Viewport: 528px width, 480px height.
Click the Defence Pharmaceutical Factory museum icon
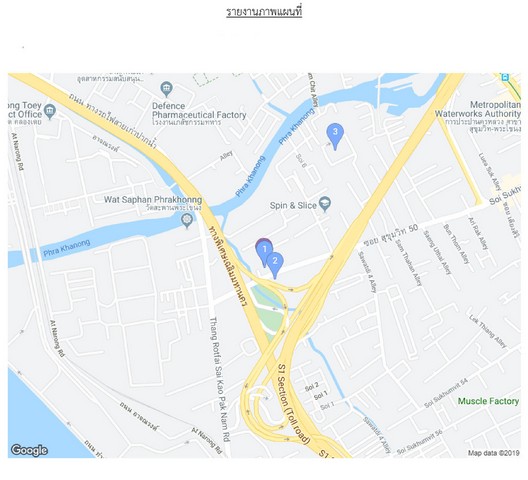(x=167, y=89)
